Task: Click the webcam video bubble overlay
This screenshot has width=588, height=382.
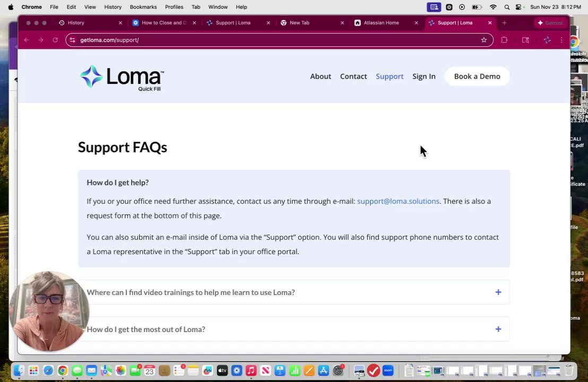Action: pyautogui.click(x=49, y=311)
